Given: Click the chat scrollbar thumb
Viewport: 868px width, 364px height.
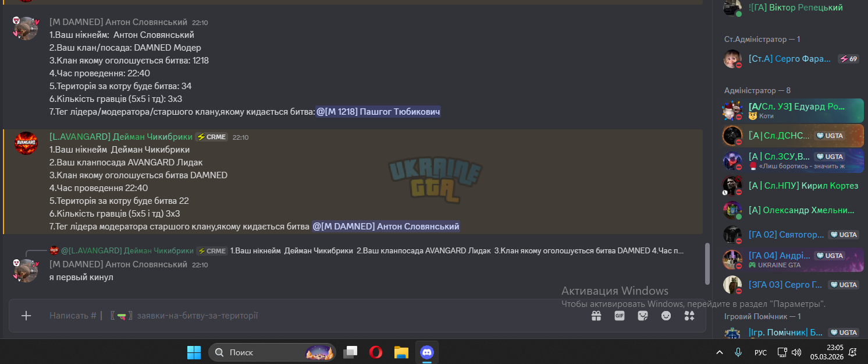Looking at the screenshot, I should pyautogui.click(x=707, y=264).
